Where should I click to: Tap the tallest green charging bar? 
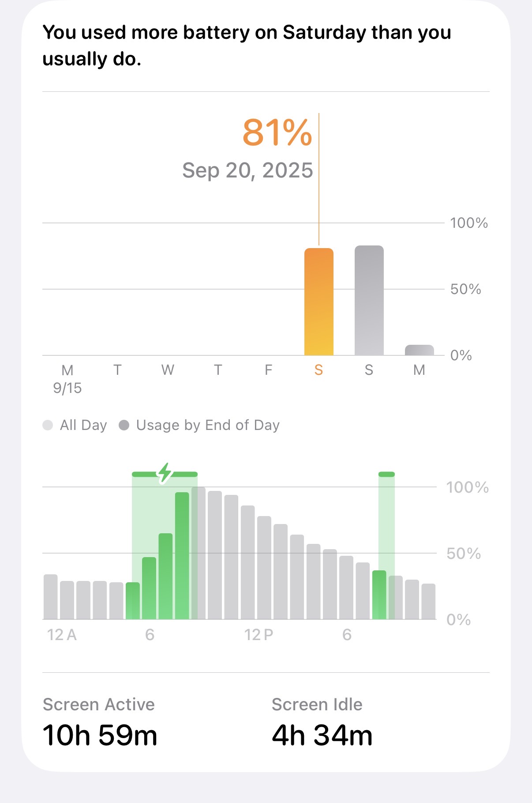pos(182,555)
